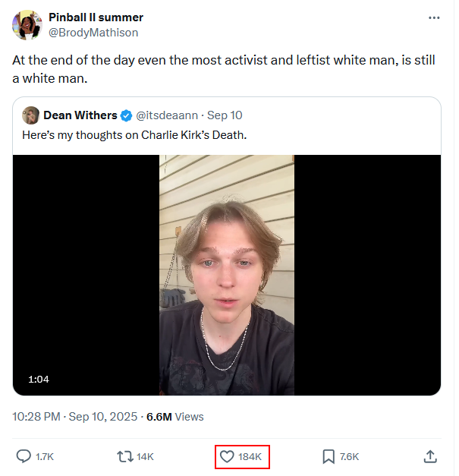Open the share post icon
Screen dimensions: 459x476
pyautogui.click(x=430, y=456)
